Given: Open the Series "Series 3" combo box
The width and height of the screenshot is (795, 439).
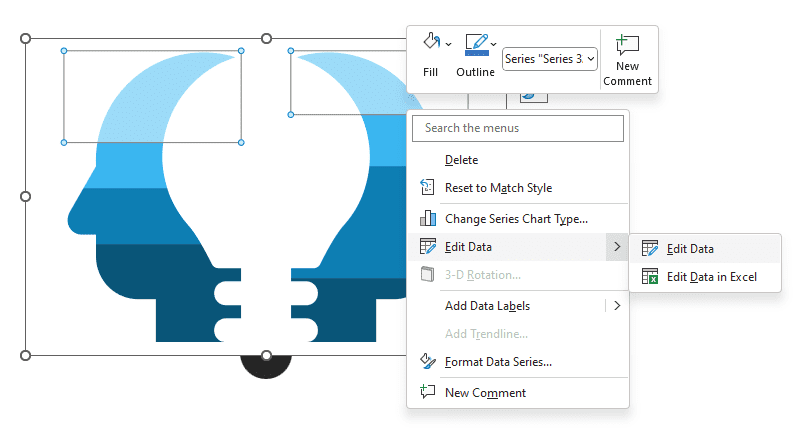Looking at the screenshot, I should [x=550, y=59].
